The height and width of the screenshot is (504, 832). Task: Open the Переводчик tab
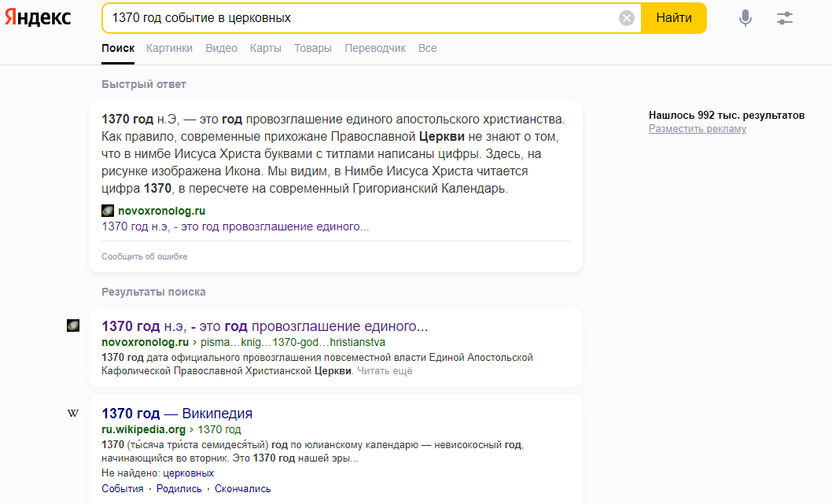coord(375,48)
